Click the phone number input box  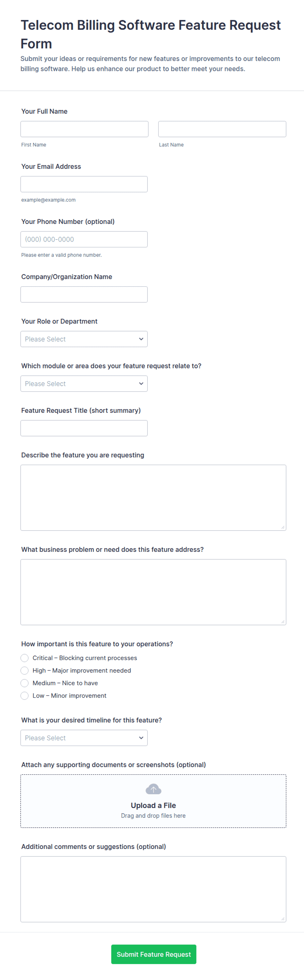(84, 239)
